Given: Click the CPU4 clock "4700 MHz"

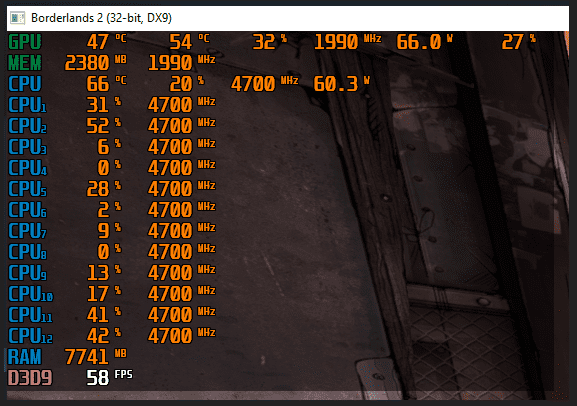Looking at the screenshot, I should [x=182, y=167].
